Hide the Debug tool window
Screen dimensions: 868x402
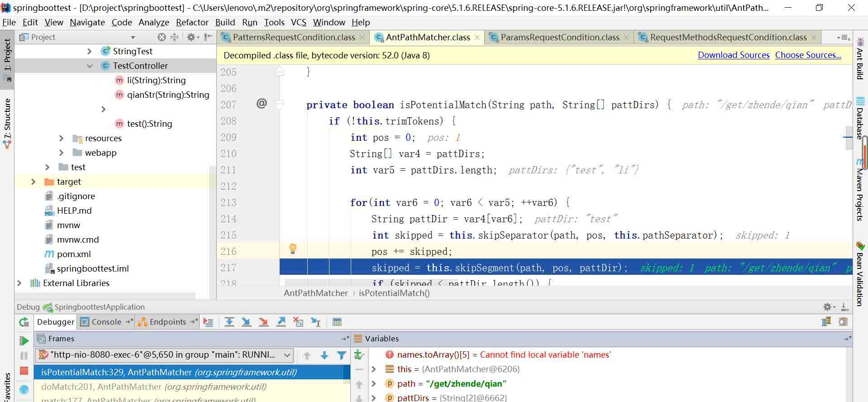844,307
